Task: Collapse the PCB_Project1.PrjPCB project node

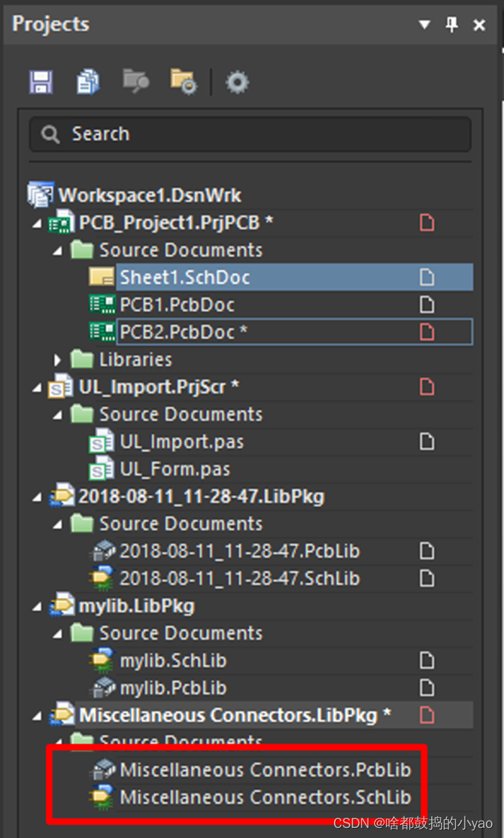Action: pos(37,223)
